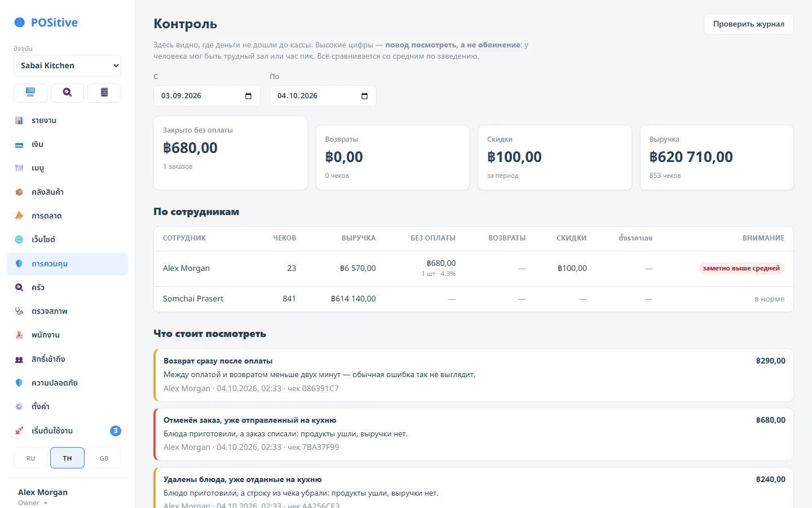This screenshot has height=508, width=812.
Task: Click the magnifier icon button under venue selector
Action: click(67, 93)
